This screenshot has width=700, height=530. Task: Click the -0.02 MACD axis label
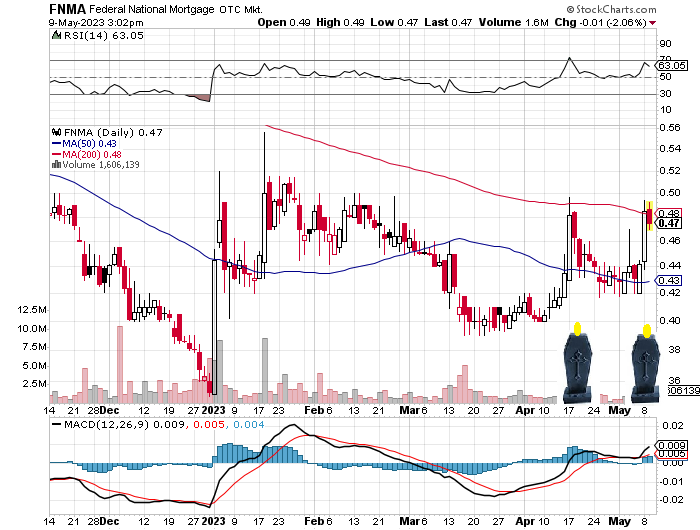coord(671,500)
